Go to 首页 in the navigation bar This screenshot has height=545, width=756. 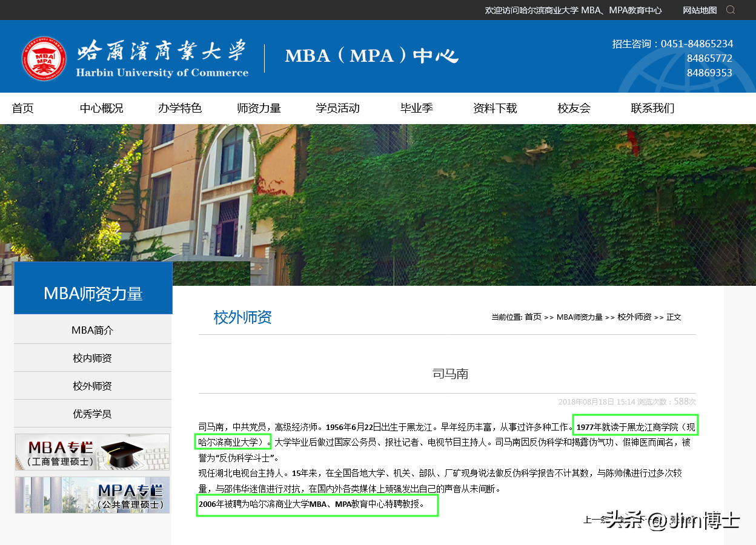[x=23, y=108]
